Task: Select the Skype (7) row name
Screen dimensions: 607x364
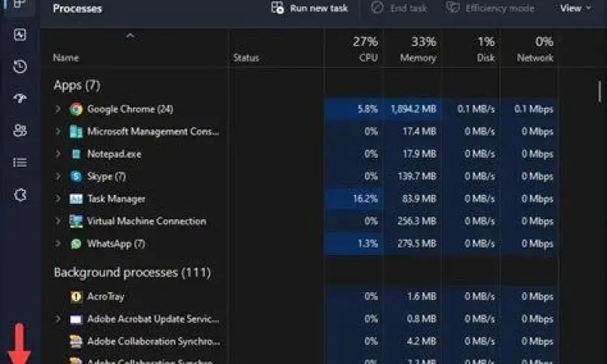Action: [107, 176]
